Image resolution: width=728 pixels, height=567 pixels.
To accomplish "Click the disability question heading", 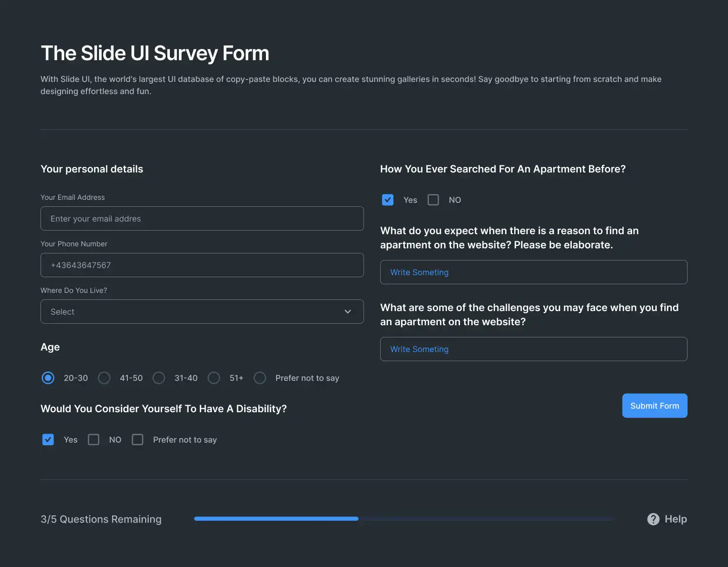I will point(164,409).
